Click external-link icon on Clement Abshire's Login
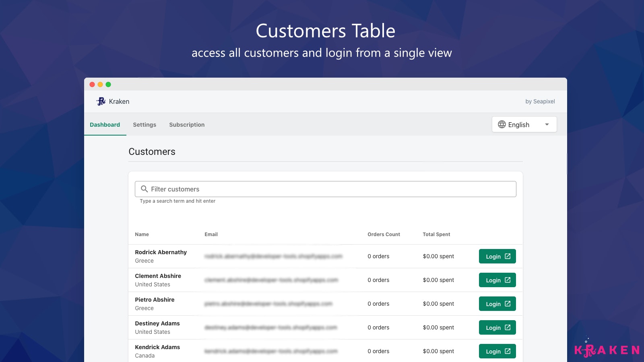This screenshot has height=362, width=644. 507,280
